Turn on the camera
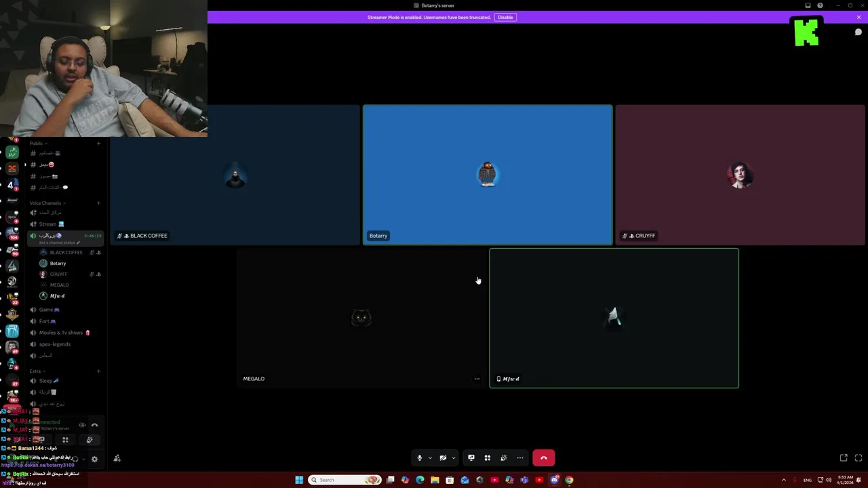 (443, 458)
